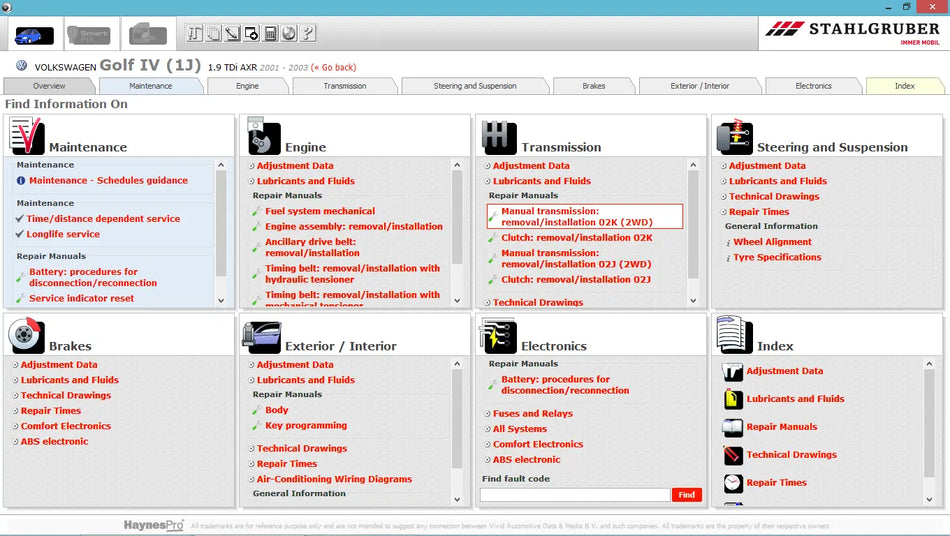Click the gear shift Transmission panel icon
The height and width of the screenshot is (536, 950).
point(498,137)
